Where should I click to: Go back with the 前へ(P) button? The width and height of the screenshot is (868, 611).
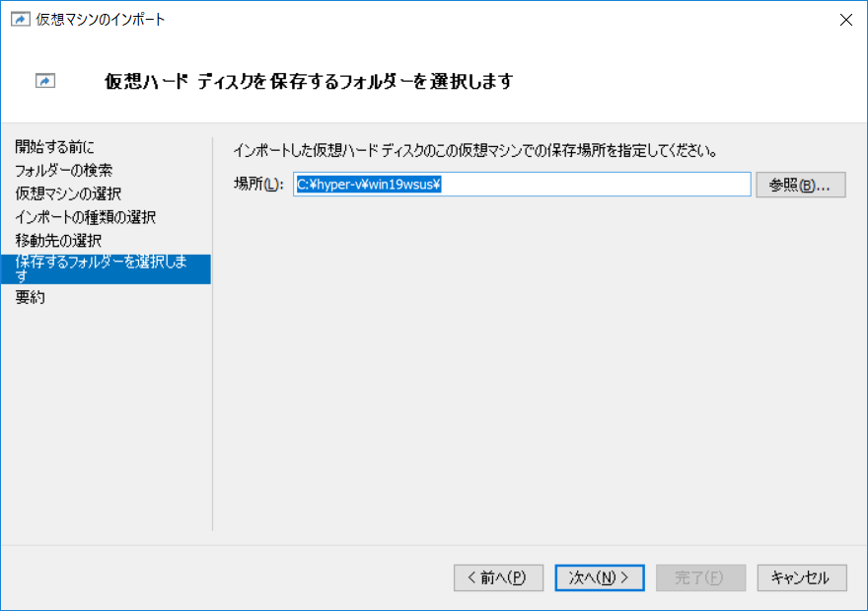498,577
